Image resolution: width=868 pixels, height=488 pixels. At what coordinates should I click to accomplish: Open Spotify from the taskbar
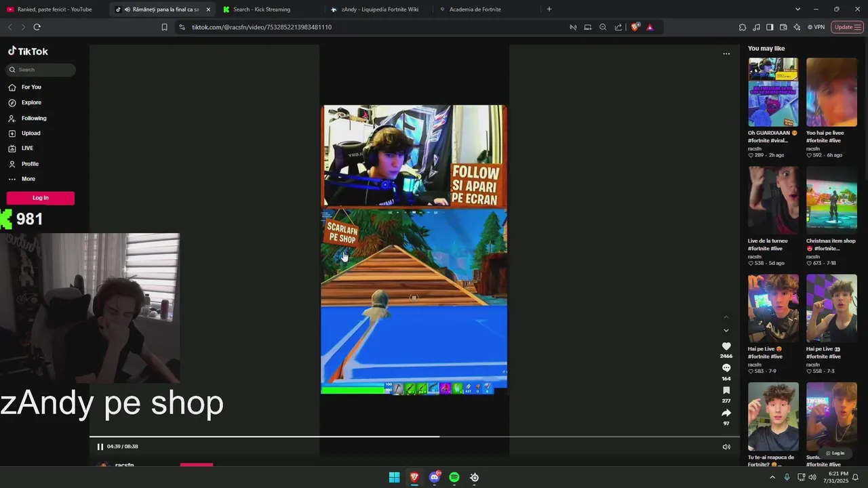pos(454,477)
